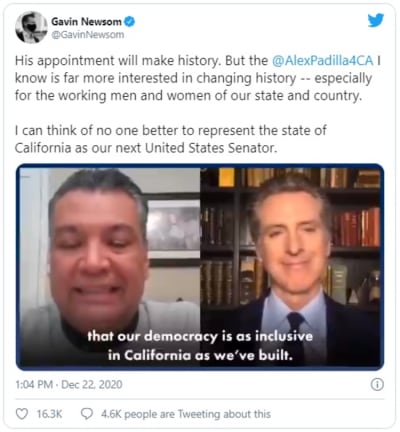Open Gavin Newsom's profile avatar
This screenshot has width=400, height=432.
(31, 27)
